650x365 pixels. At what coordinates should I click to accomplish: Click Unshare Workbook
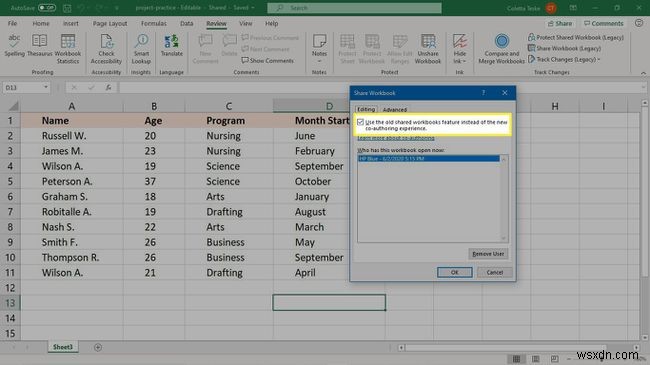point(428,49)
